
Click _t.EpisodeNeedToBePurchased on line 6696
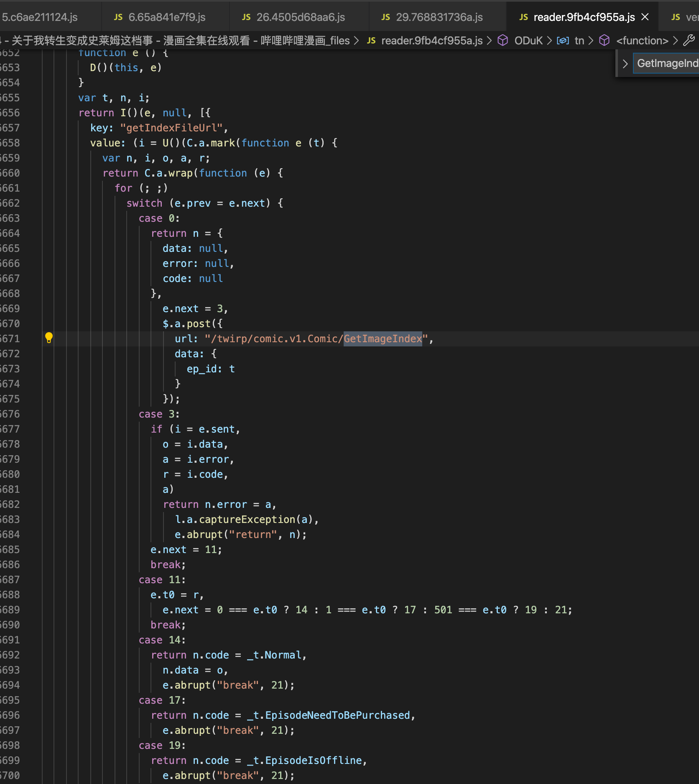[x=328, y=715]
